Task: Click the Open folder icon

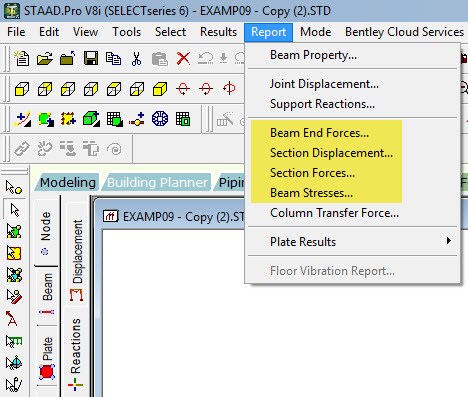Action: click(x=45, y=59)
